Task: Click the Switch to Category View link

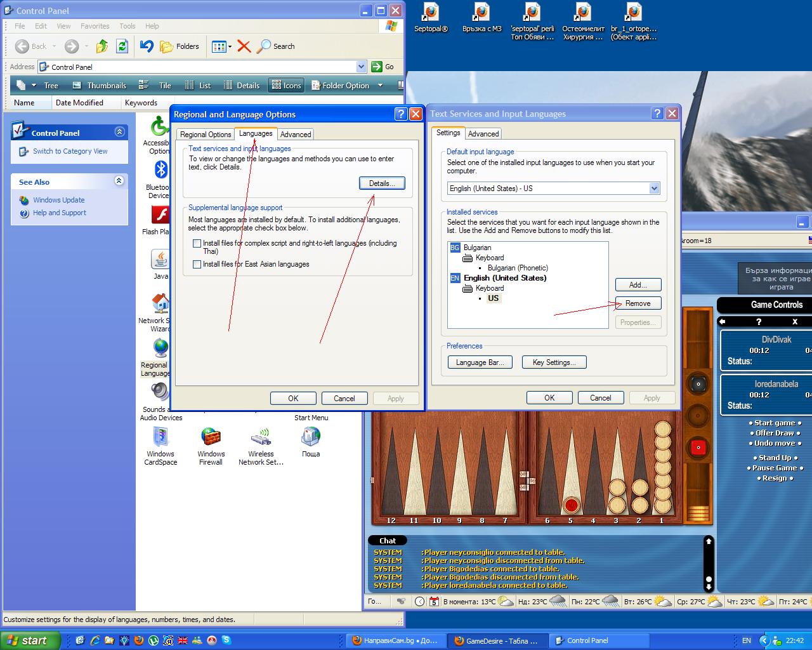Action: pos(70,151)
